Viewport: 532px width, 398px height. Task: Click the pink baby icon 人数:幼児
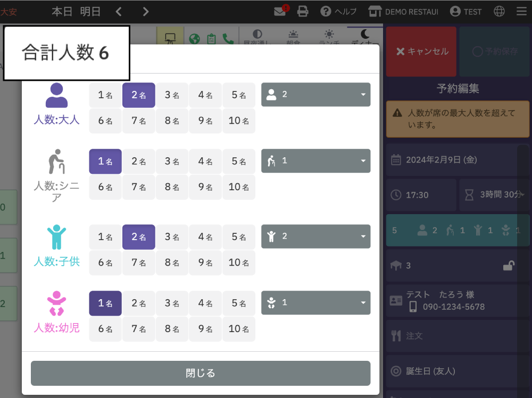click(x=57, y=303)
